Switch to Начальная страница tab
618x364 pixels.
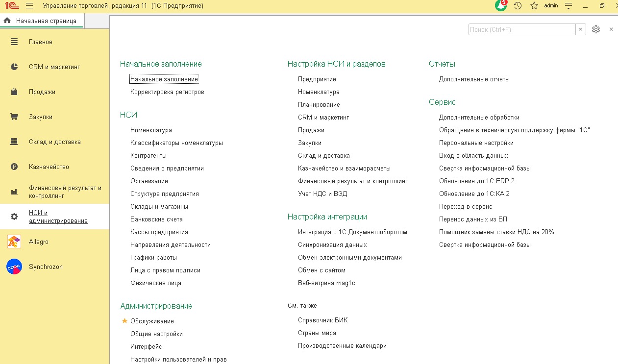coord(42,21)
